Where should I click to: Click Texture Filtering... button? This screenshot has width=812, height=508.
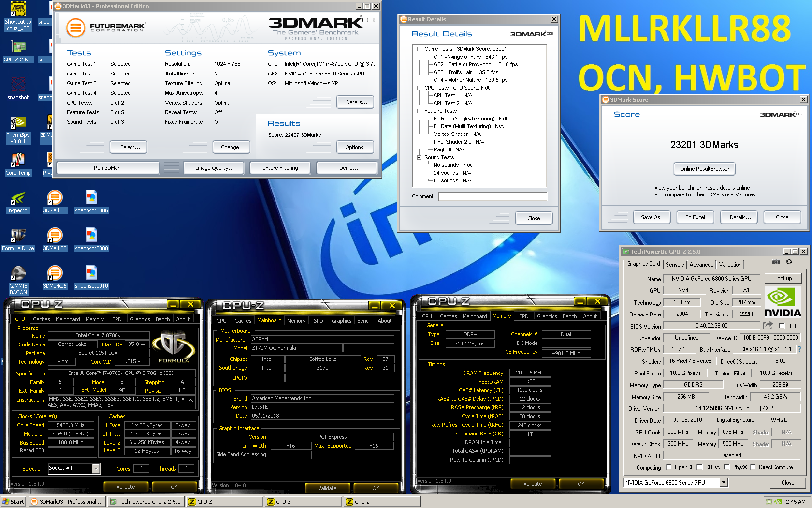(281, 168)
